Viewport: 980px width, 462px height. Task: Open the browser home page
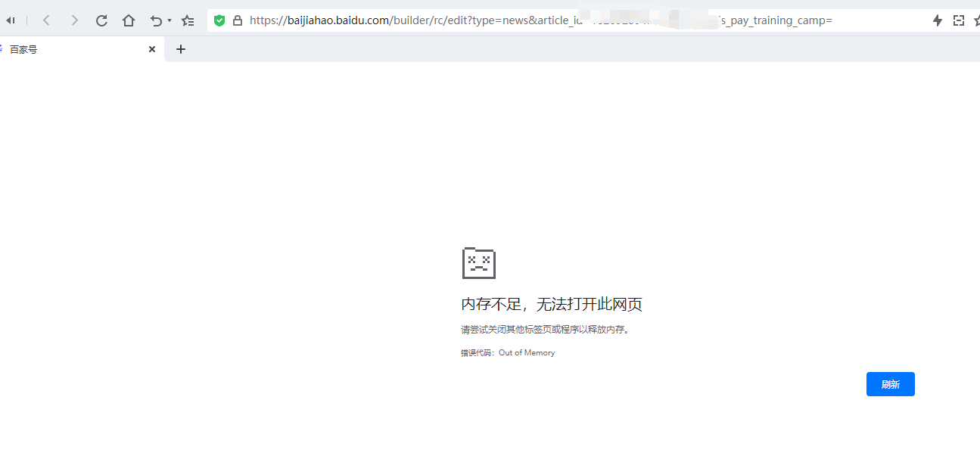coord(129,20)
